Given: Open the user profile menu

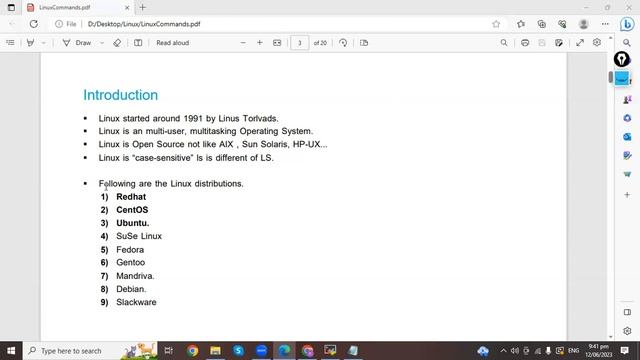Looking at the screenshot, I should (584, 24).
